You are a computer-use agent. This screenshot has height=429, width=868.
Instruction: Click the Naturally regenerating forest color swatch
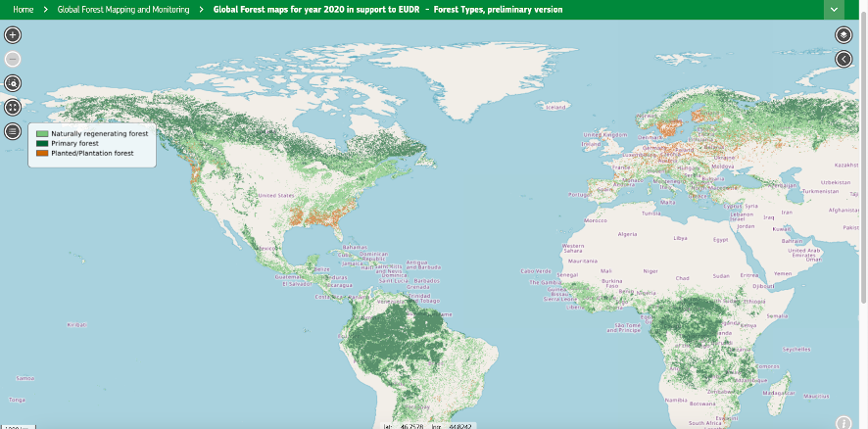pyautogui.click(x=42, y=132)
